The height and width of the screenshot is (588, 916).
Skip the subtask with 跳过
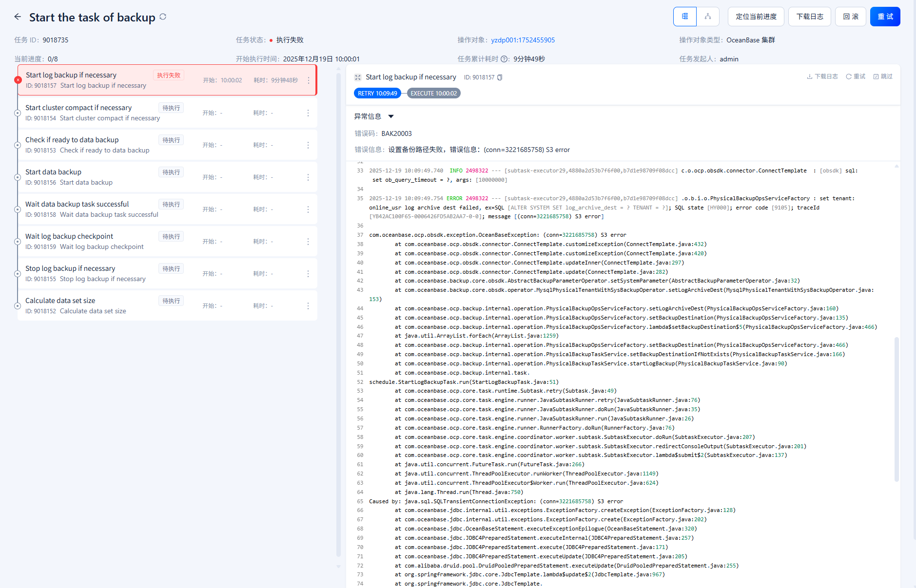[883, 76]
